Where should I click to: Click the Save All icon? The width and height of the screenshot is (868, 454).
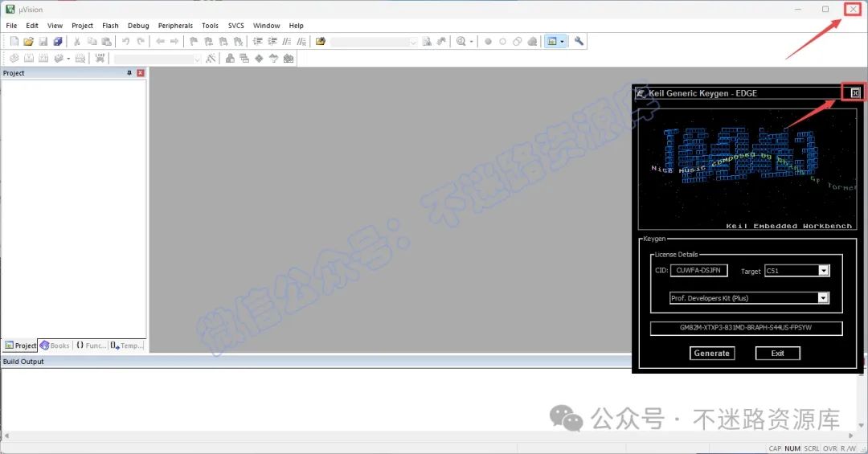point(58,42)
